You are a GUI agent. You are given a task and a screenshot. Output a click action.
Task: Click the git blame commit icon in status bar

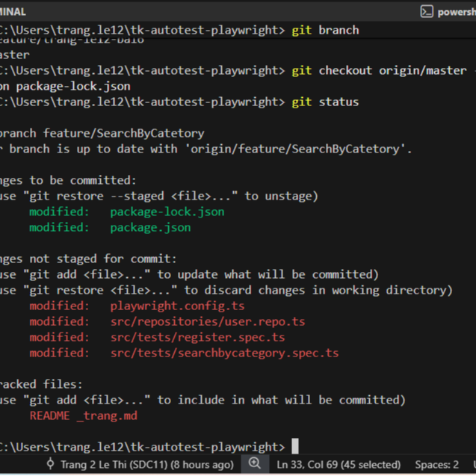(51, 464)
